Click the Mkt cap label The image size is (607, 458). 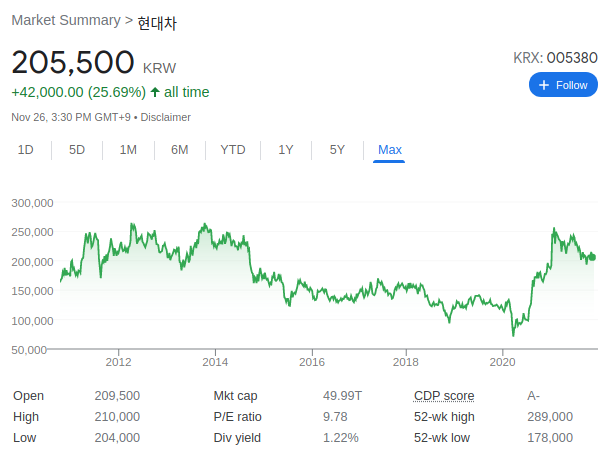coord(235,396)
